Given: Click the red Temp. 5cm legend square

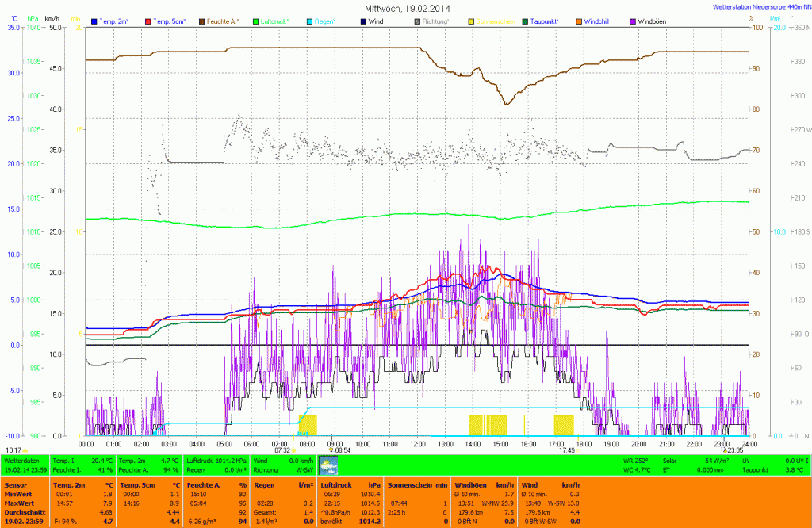Looking at the screenshot, I should (148, 20).
